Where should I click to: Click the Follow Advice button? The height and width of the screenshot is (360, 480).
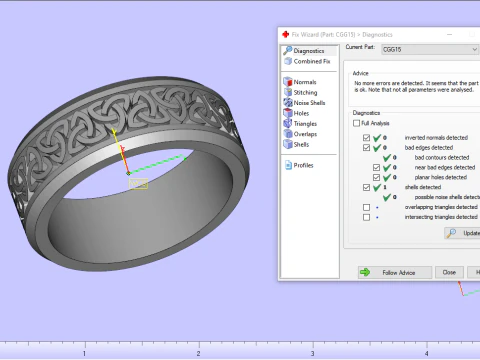[x=395, y=272]
